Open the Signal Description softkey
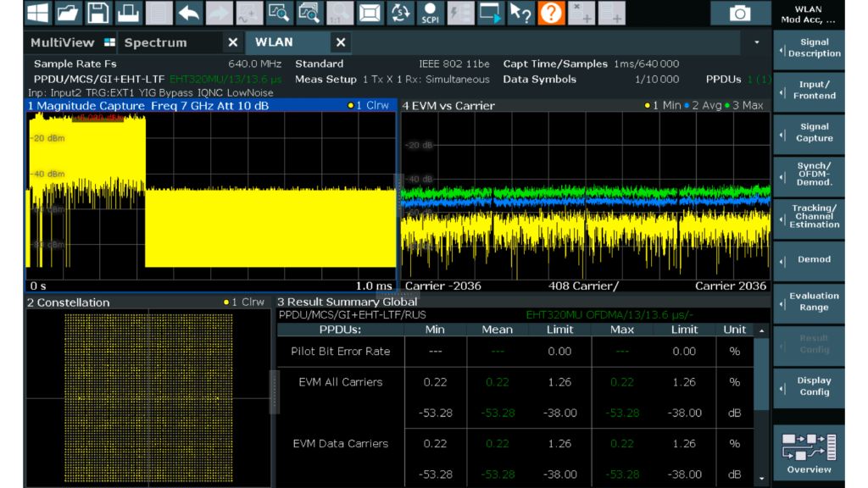 coord(814,48)
